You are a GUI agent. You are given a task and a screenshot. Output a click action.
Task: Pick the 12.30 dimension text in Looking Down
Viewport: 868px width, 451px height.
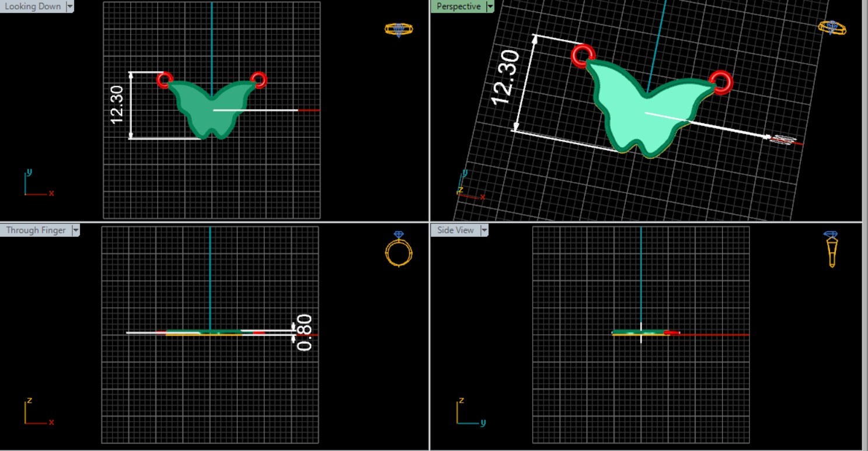[117, 105]
